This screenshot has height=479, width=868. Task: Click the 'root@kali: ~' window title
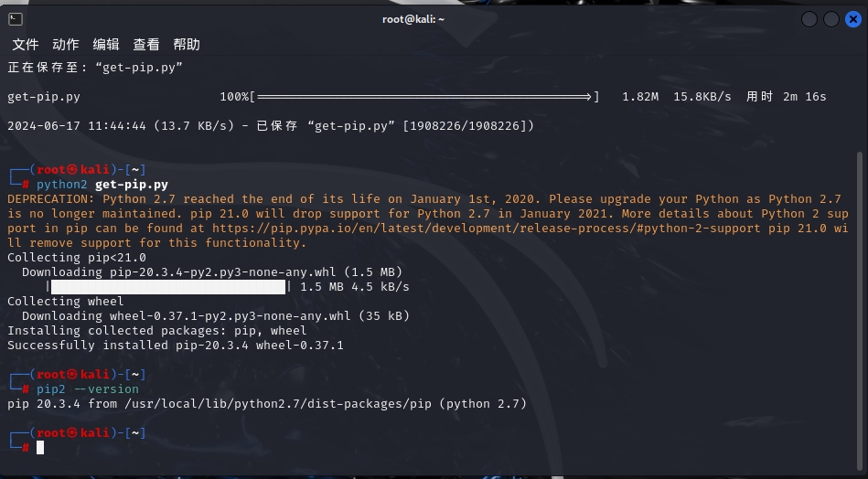[x=413, y=19]
